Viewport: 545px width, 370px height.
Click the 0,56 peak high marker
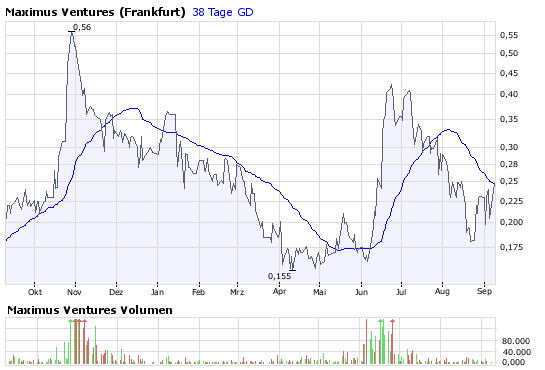82,27
